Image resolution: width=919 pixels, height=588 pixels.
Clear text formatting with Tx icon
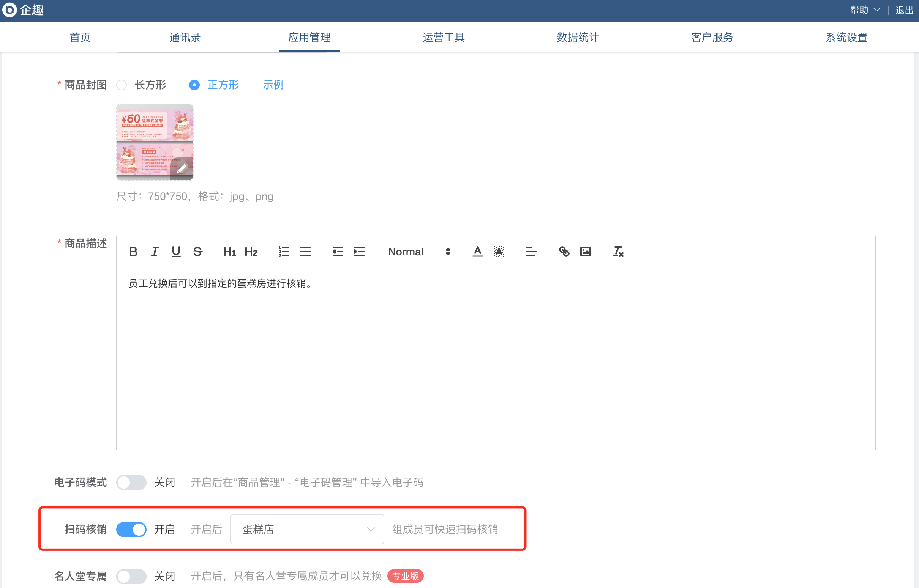(618, 252)
